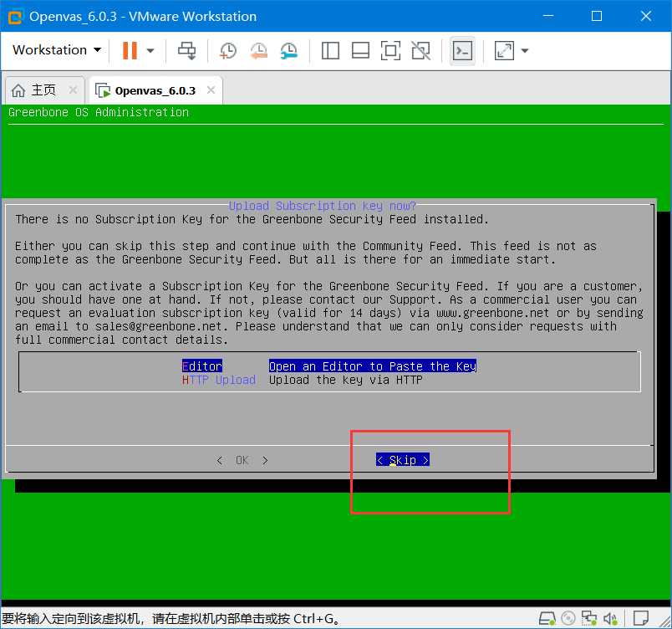Screen dimensions: 672x629
Task: Show or hide the library sidebar panel
Action: 330,50
